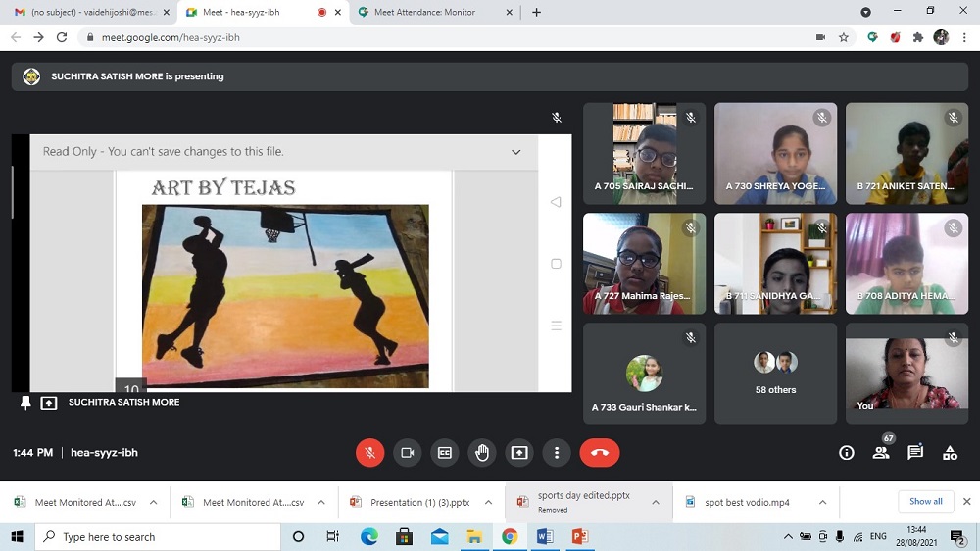980x551 pixels.
Task: Open the present now screen share button
Action: 519,452
